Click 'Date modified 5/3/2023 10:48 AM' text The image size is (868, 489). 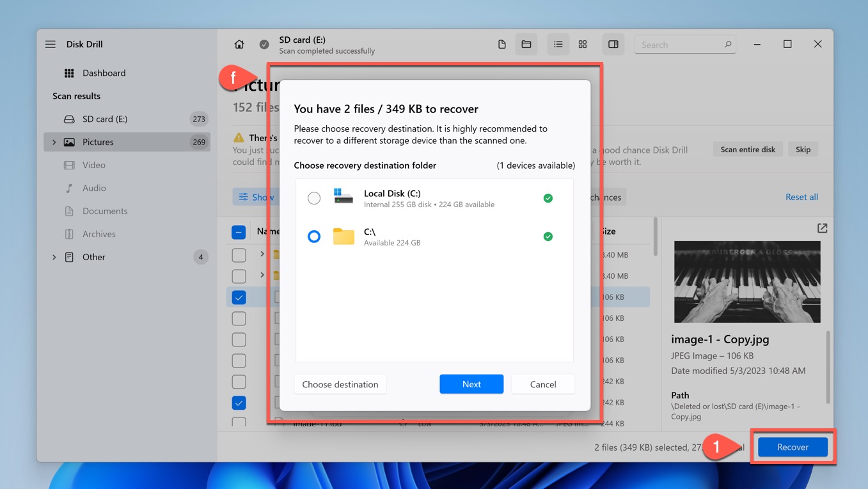(738, 371)
